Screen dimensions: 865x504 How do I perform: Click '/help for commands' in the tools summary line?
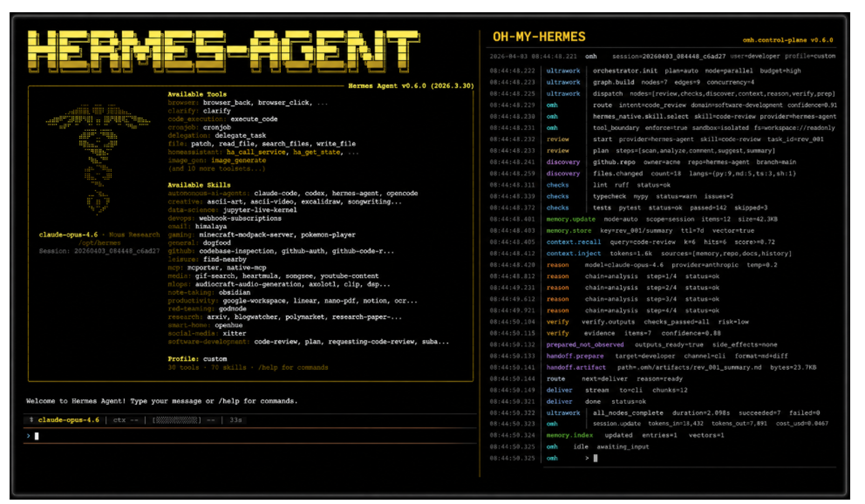[292, 368]
